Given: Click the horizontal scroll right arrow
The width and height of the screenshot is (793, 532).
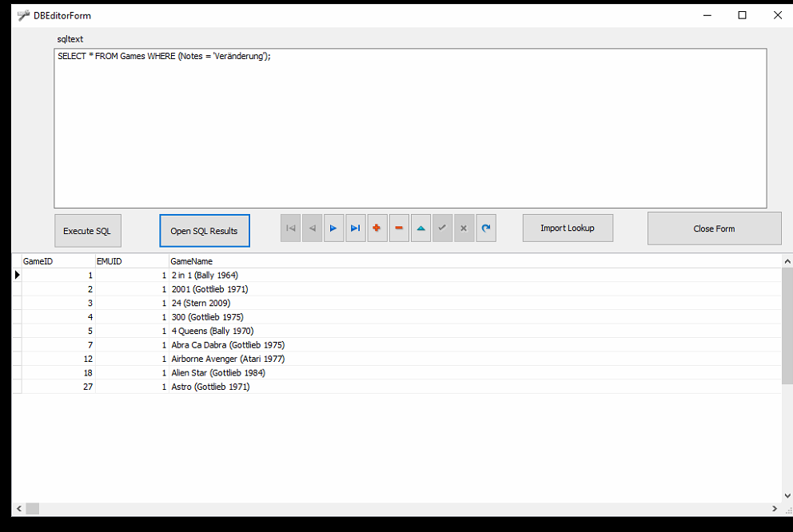Looking at the screenshot, I should pyautogui.click(x=775, y=509).
